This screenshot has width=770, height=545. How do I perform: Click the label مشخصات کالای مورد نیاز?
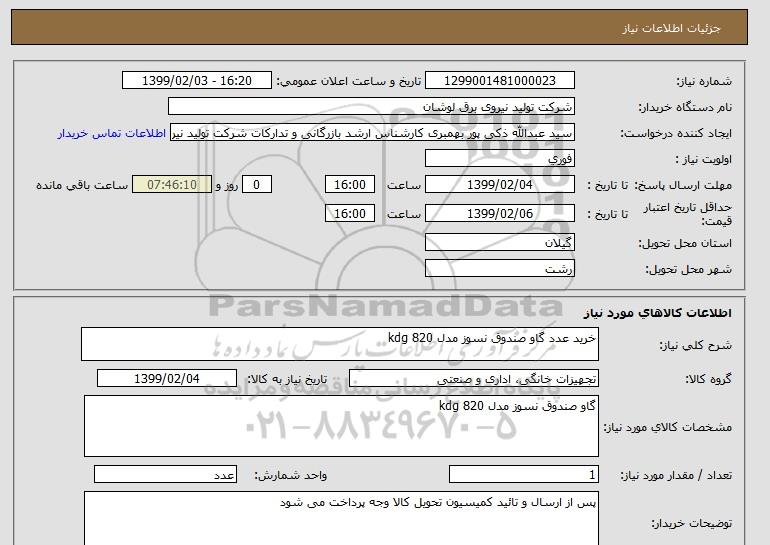coord(667,427)
